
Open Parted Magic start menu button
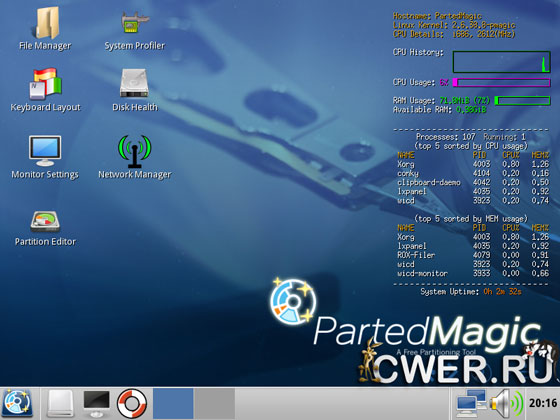pyautogui.click(x=18, y=404)
